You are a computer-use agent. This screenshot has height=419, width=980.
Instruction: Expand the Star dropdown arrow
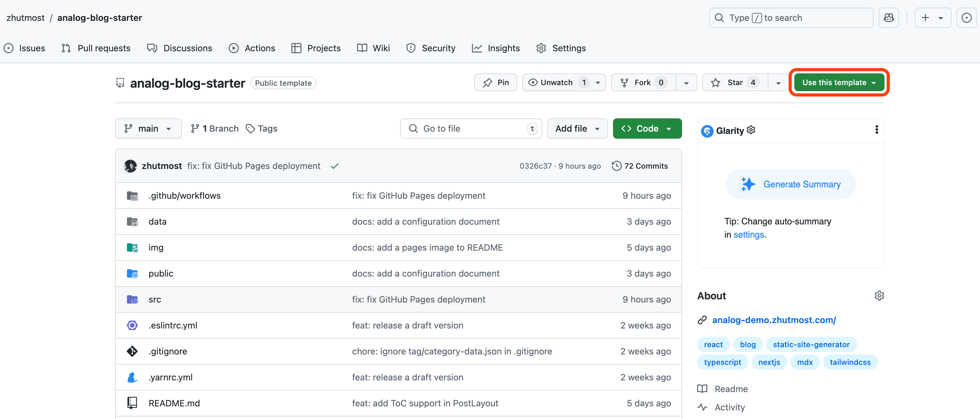(x=778, y=82)
